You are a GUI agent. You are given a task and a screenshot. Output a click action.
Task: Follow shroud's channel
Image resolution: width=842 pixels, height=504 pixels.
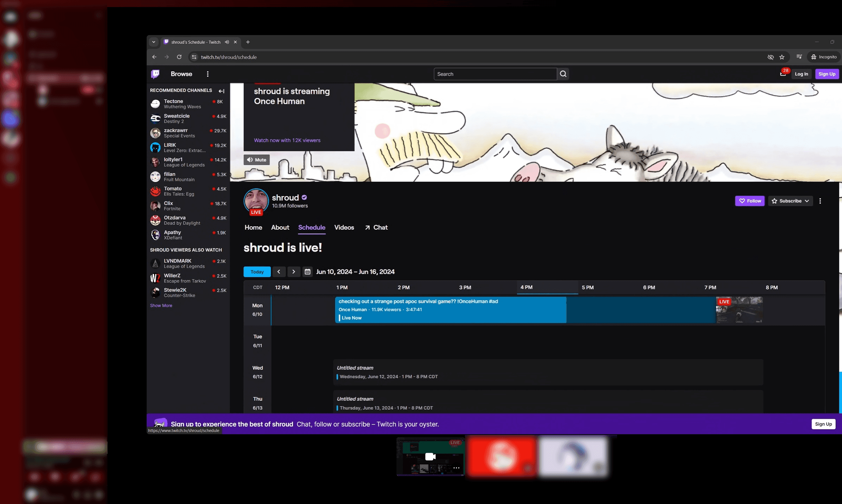click(750, 201)
